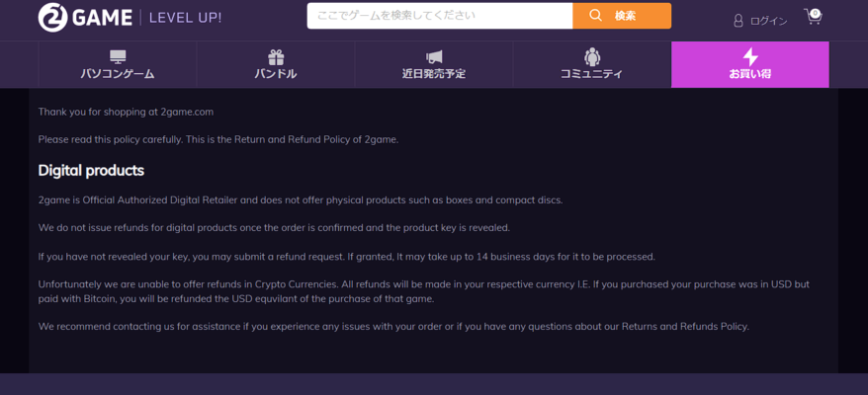
Task: Click the 'Thank you for shopping at 2game.com' text
Action: pyautogui.click(x=126, y=112)
